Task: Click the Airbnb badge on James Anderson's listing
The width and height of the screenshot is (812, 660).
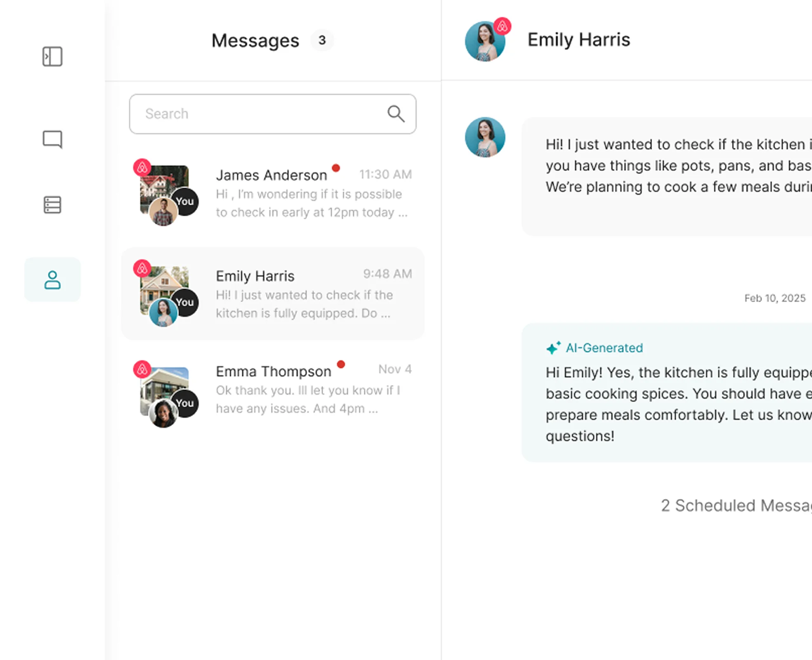Action: click(x=142, y=168)
